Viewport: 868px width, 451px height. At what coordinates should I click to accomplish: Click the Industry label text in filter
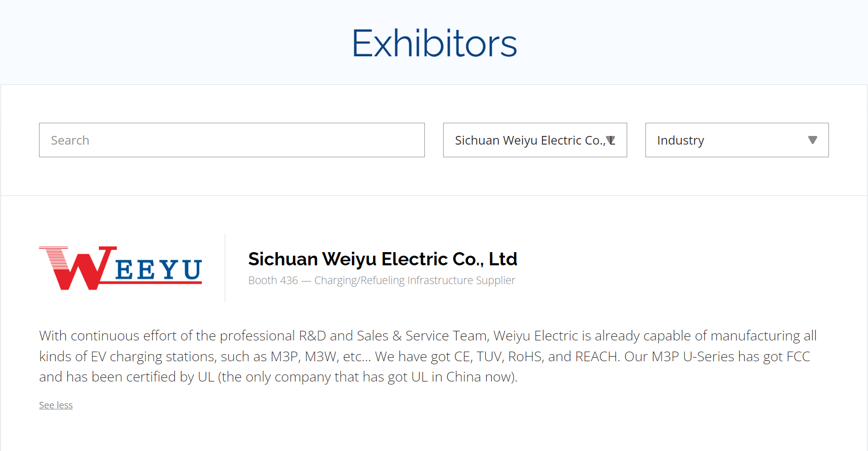pyautogui.click(x=680, y=141)
